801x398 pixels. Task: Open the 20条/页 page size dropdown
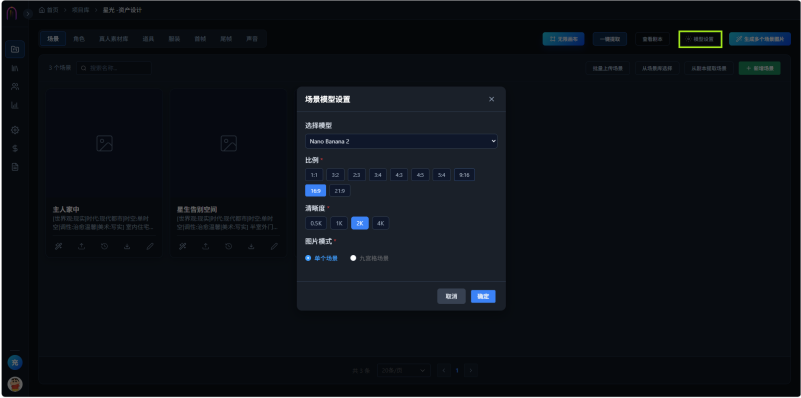point(404,370)
